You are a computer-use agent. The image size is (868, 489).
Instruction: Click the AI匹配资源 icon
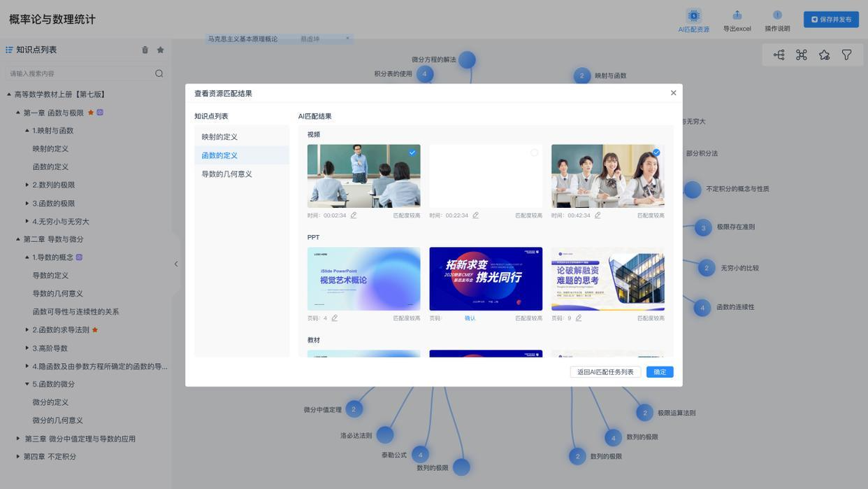click(693, 16)
